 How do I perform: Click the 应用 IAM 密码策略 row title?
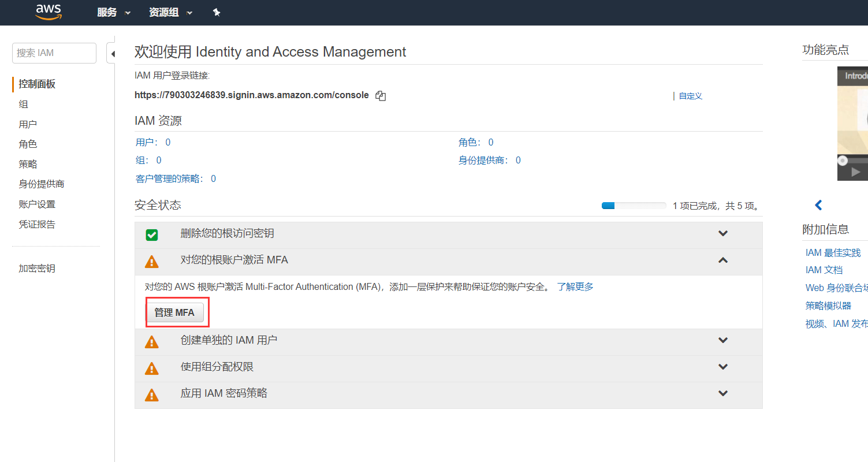point(224,393)
